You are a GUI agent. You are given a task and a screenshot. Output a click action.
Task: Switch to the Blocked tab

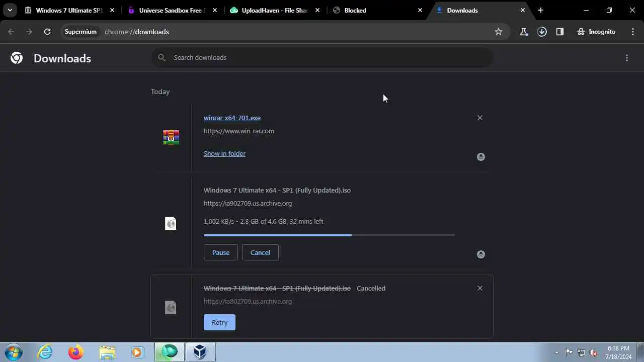tap(378, 10)
